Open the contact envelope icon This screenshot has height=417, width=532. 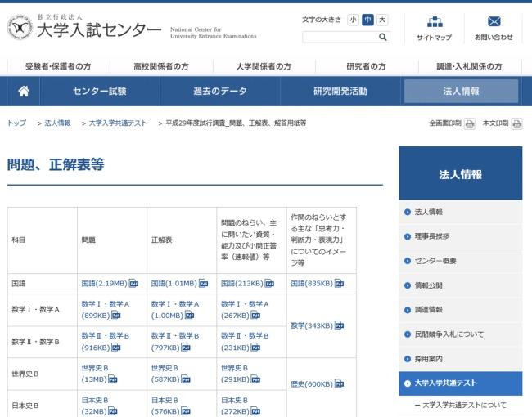click(494, 22)
